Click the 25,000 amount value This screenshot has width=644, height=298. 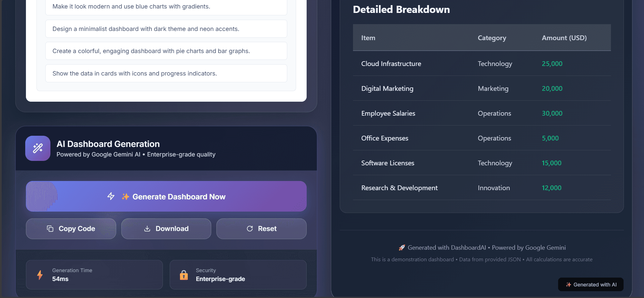[x=552, y=64]
